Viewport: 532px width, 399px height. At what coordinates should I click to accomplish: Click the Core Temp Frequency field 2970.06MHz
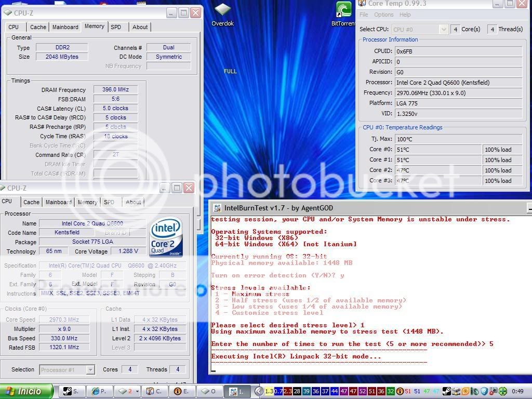[x=458, y=93]
